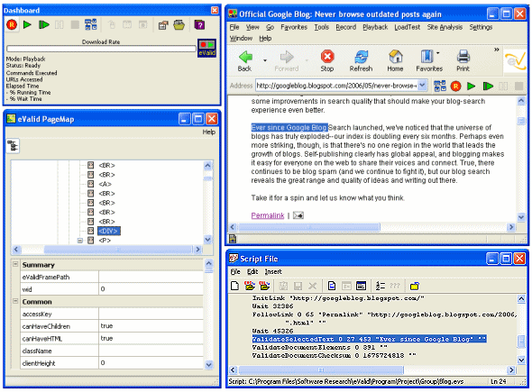Viewport: 532px width, 392px height.
Task: Click the yellow folder icon in Script File
Action: pyautogui.click(x=414, y=287)
